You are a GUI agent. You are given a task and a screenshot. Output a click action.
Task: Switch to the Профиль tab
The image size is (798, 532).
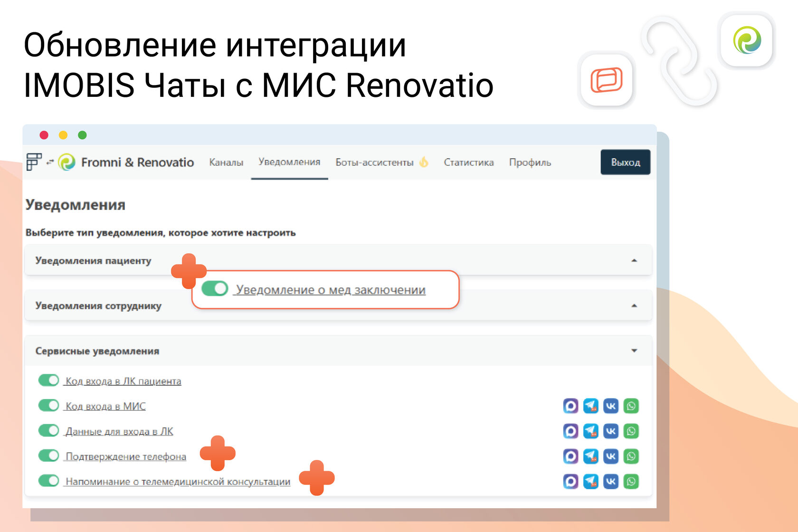click(530, 162)
